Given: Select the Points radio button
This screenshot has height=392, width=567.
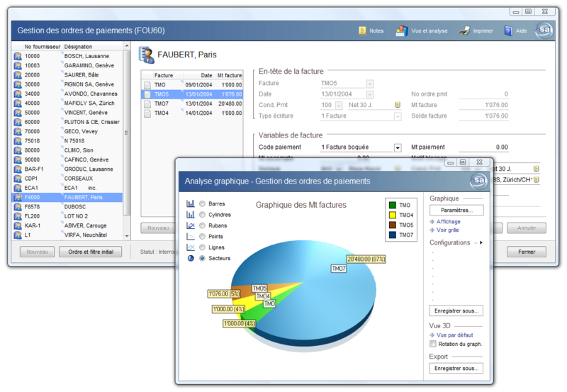Looking at the screenshot, I should point(203,237).
